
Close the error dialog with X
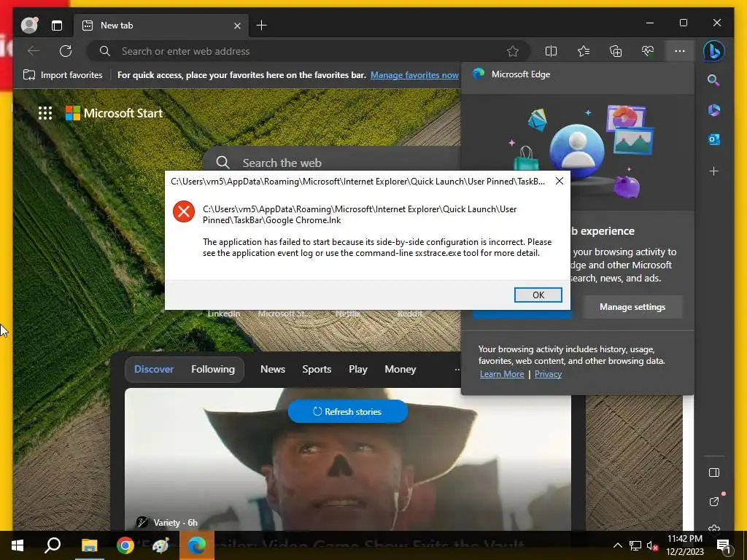click(560, 181)
